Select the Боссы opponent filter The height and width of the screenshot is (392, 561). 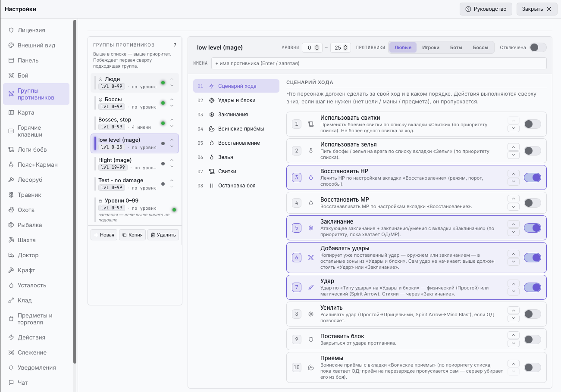pos(480,47)
